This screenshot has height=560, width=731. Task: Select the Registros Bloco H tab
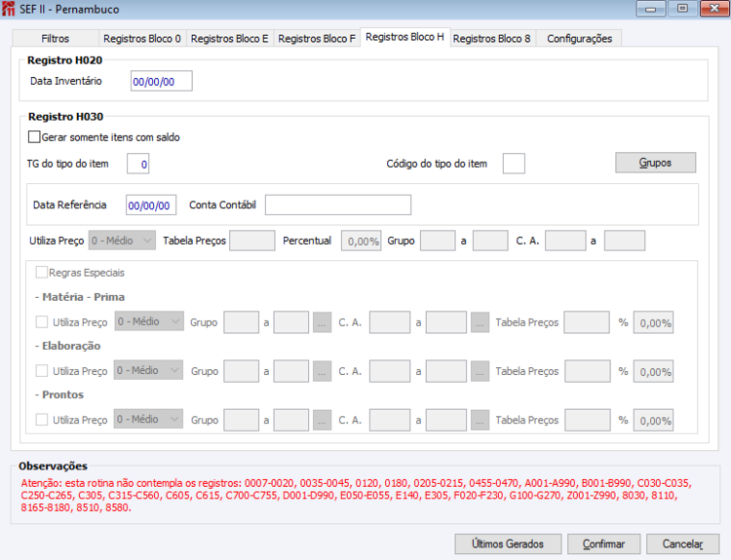click(x=404, y=37)
